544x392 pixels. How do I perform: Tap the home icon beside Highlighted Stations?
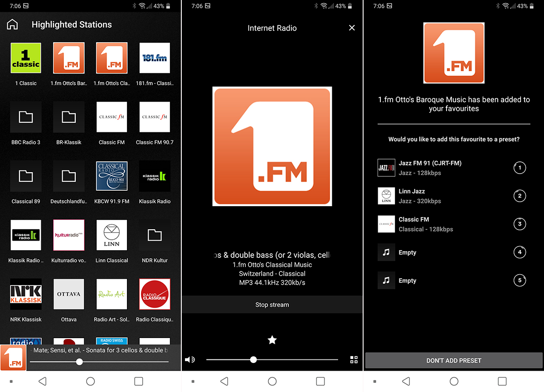[12, 24]
